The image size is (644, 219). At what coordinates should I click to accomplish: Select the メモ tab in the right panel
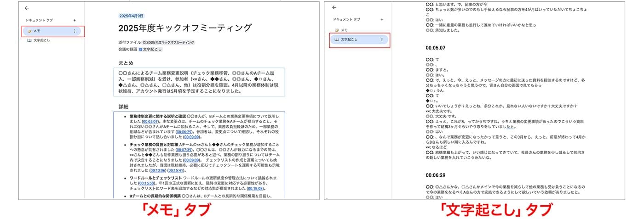point(344,30)
